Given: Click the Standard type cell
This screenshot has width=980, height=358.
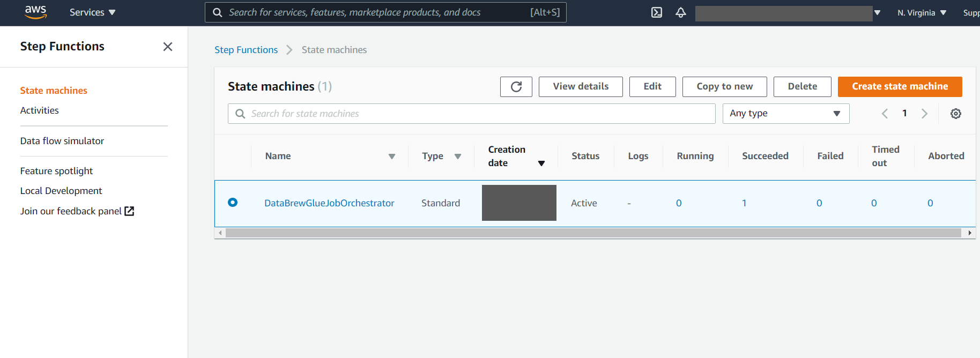Looking at the screenshot, I should point(441,203).
